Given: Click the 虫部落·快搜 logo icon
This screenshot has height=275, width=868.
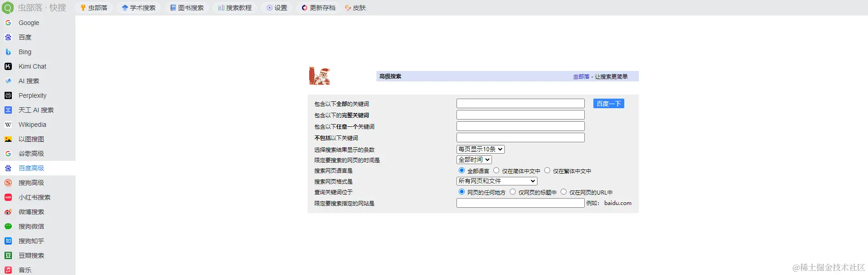Looking at the screenshot, I should pyautogui.click(x=8, y=8).
